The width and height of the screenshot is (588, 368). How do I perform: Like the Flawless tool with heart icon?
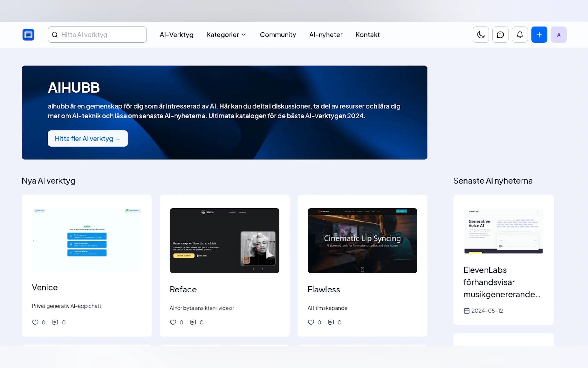tap(311, 322)
